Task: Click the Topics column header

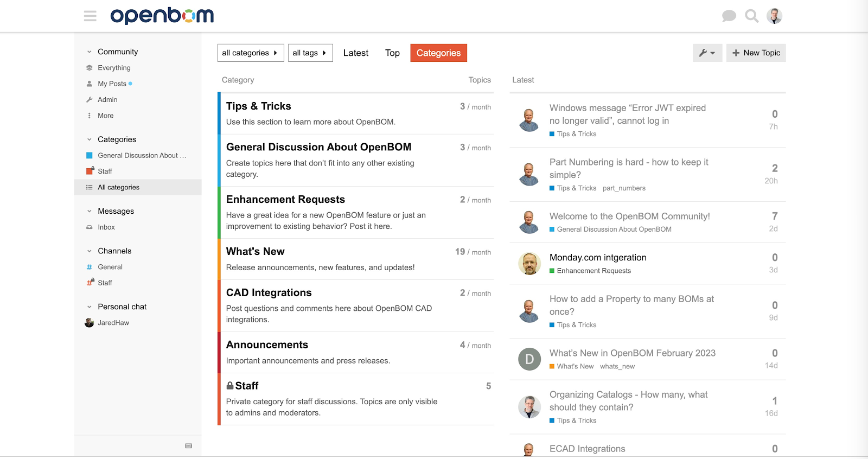Action: pos(480,80)
